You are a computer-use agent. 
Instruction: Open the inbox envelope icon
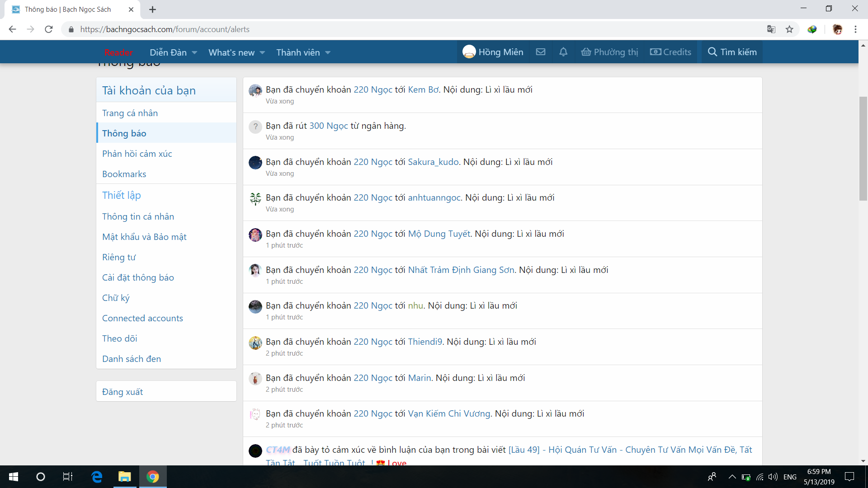[x=540, y=52]
